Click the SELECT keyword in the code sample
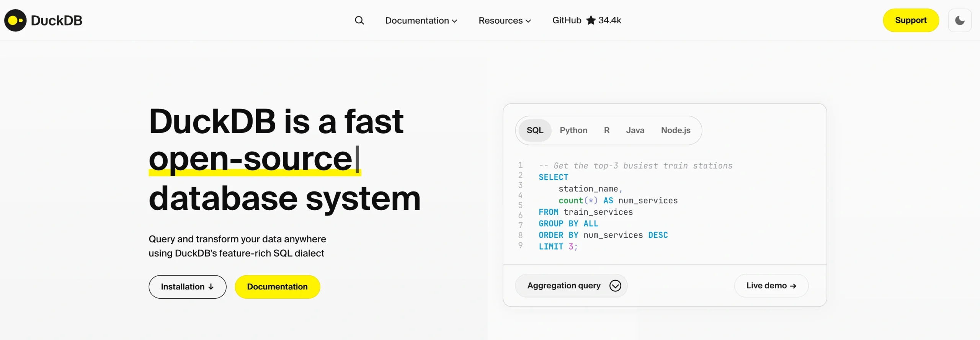Viewport: 980px width, 340px height. [x=553, y=177]
